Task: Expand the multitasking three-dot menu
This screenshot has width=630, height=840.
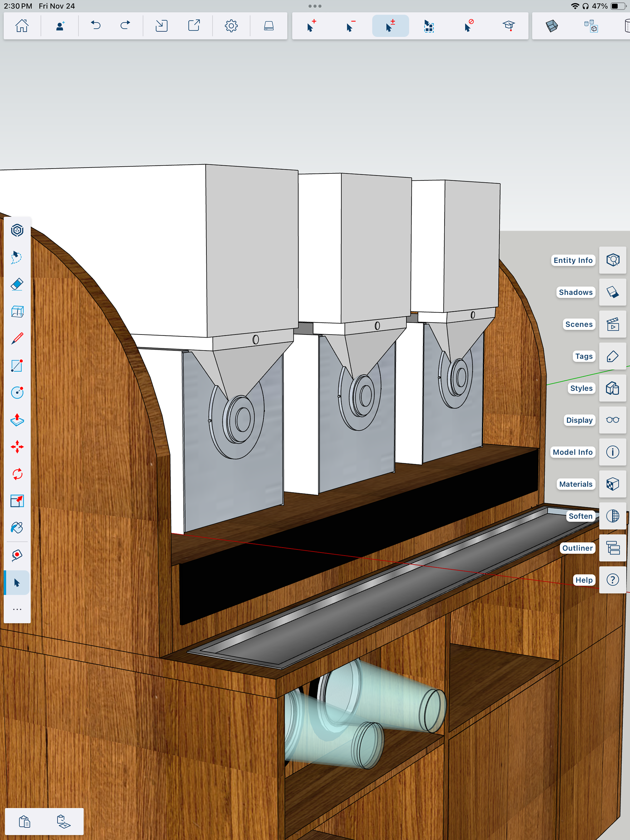Action: 315,6
